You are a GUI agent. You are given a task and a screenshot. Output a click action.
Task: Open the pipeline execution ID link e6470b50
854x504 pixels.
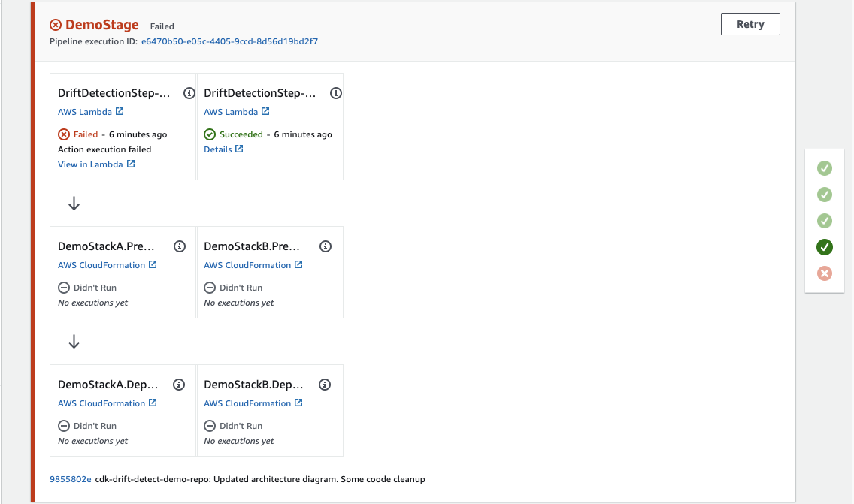pos(229,41)
